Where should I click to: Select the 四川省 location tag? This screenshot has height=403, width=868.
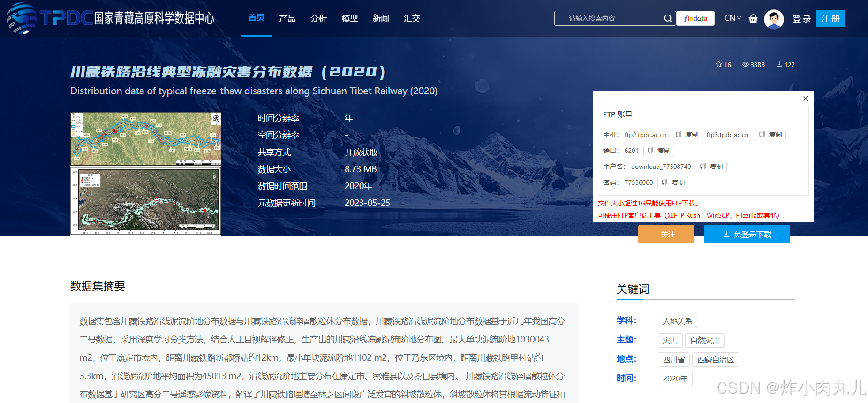tap(674, 359)
